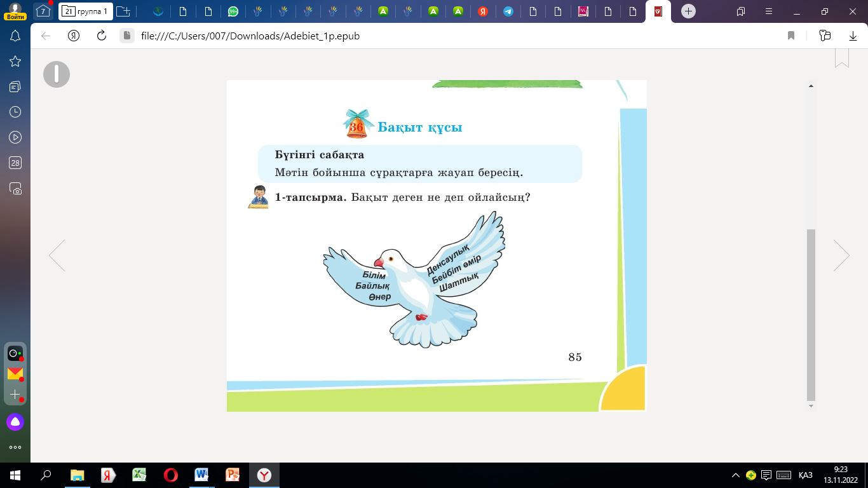868x488 pixels.
Task: Add a new sidebar app with the plus
Action: (15, 395)
